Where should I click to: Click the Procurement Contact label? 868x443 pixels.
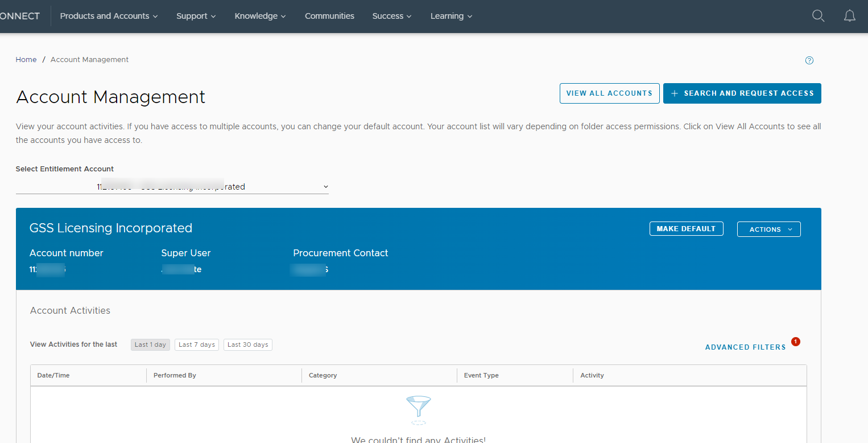(x=341, y=253)
